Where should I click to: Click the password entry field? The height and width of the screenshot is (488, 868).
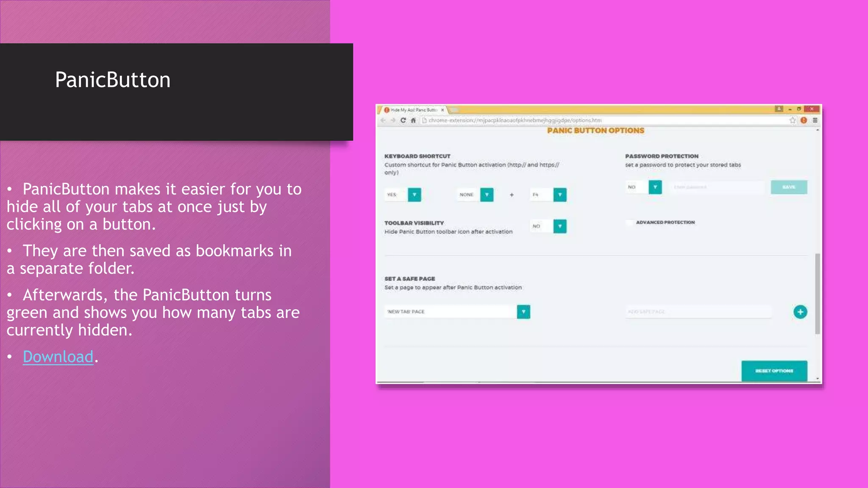(x=717, y=187)
